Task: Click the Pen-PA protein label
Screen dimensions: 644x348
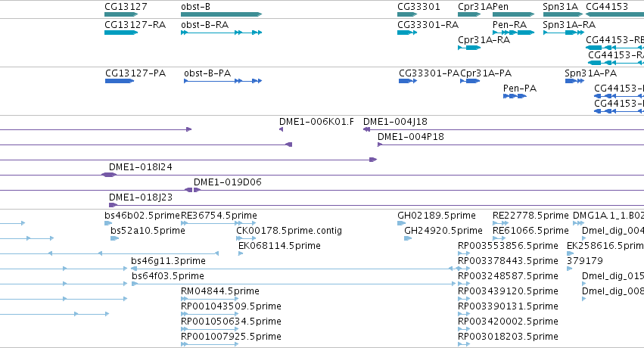Action: click(520, 89)
